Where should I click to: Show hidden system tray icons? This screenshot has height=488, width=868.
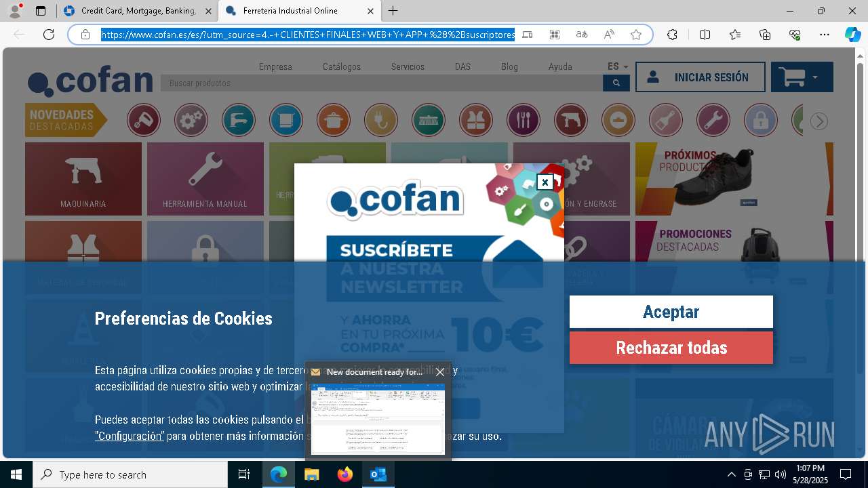pos(731,474)
